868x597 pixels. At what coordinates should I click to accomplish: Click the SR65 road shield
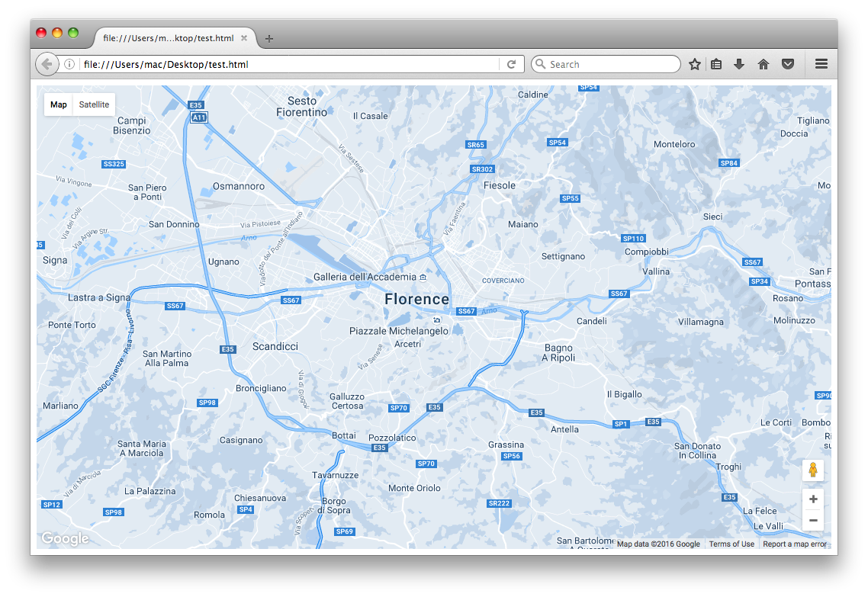coord(475,144)
